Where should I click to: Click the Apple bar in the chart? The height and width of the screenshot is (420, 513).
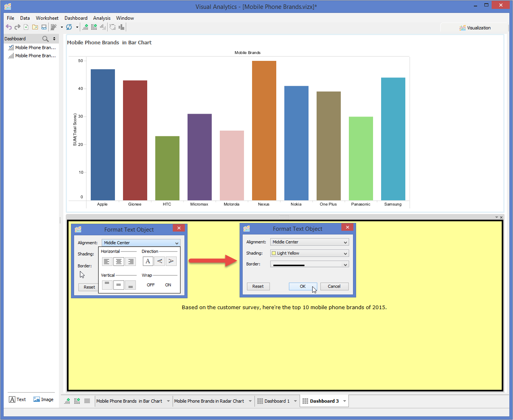click(103, 135)
